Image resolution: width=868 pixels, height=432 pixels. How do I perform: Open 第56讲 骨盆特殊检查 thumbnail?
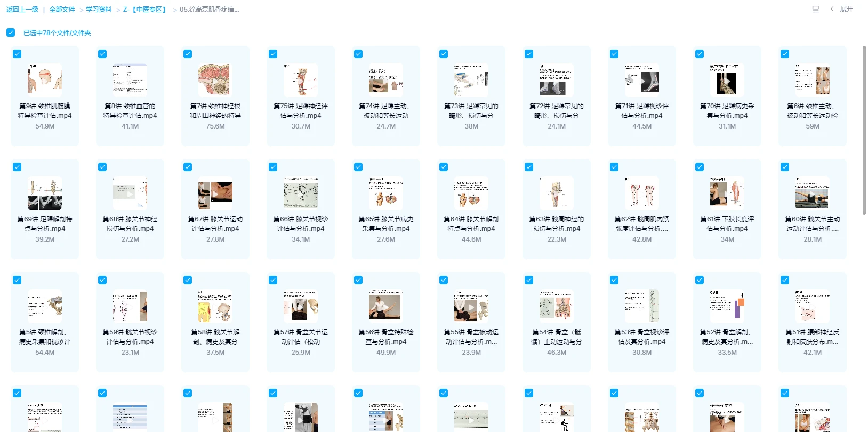(x=386, y=306)
